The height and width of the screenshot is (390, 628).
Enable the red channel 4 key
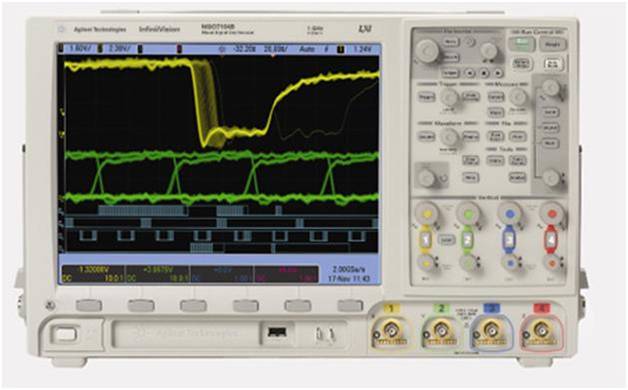pos(552,240)
